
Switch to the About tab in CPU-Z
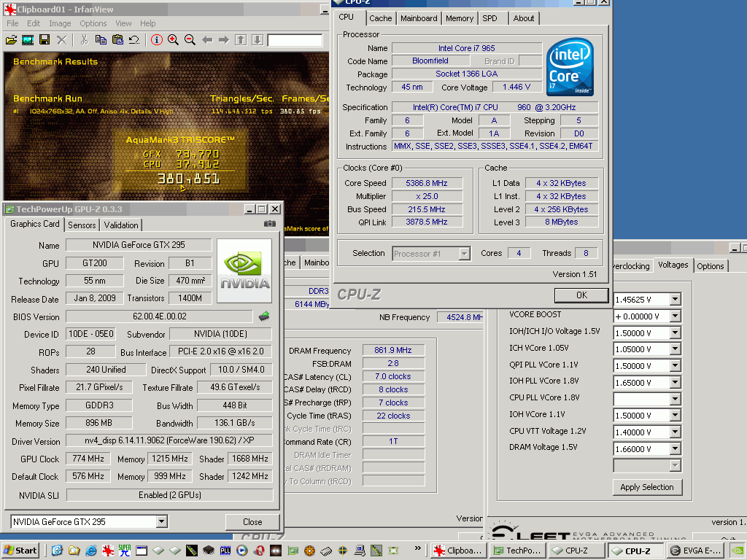[x=524, y=18]
